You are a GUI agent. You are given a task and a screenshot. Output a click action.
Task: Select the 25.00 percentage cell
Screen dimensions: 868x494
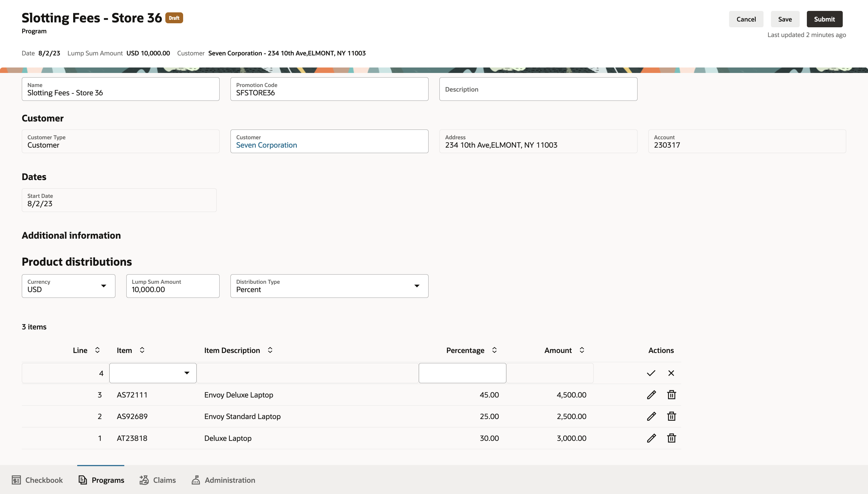click(x=489, y=416)
